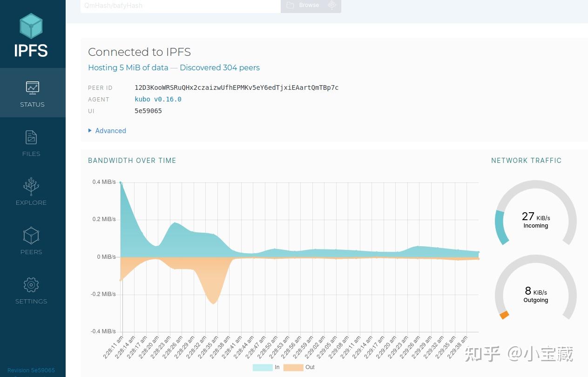Click the folder icon in the Browse button
This screenshot has height=377, width=588.
coord(291,5)
